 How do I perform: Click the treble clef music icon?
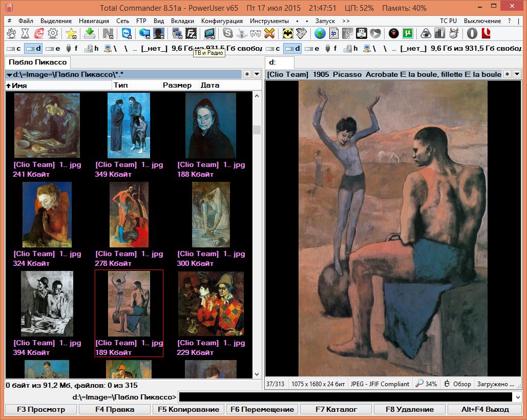click(348, 33)
